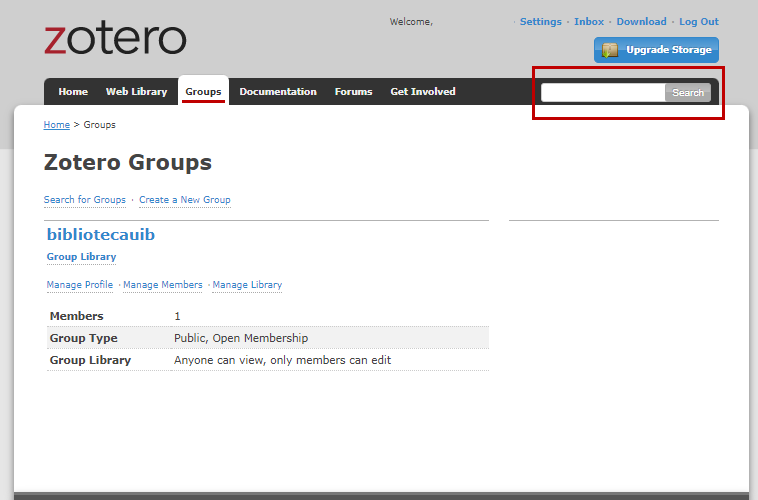Screen dimensions: 758x500
Task: Click Manage Members
Action: click(x=163, y=285)
